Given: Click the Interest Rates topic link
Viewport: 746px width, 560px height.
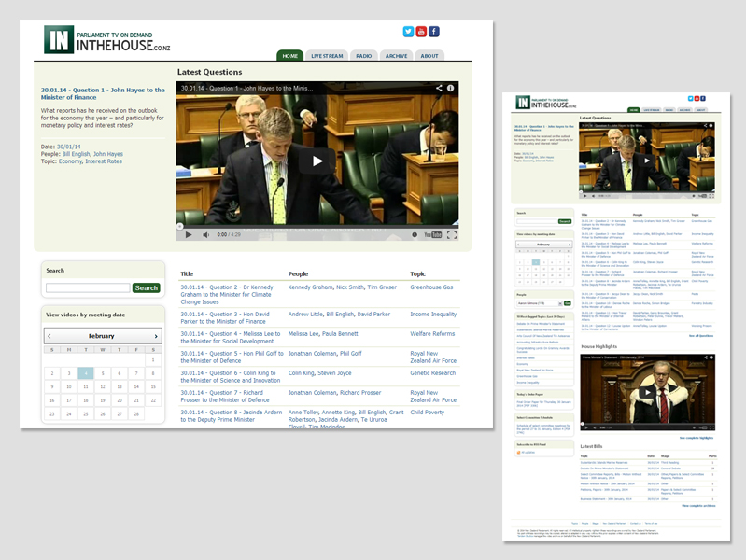Looking at the screenshot, I should click(x=104, y=161).
